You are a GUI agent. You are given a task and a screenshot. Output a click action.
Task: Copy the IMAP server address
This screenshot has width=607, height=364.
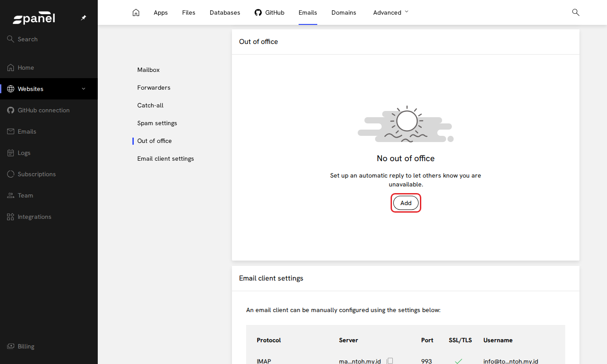(390, 361)
